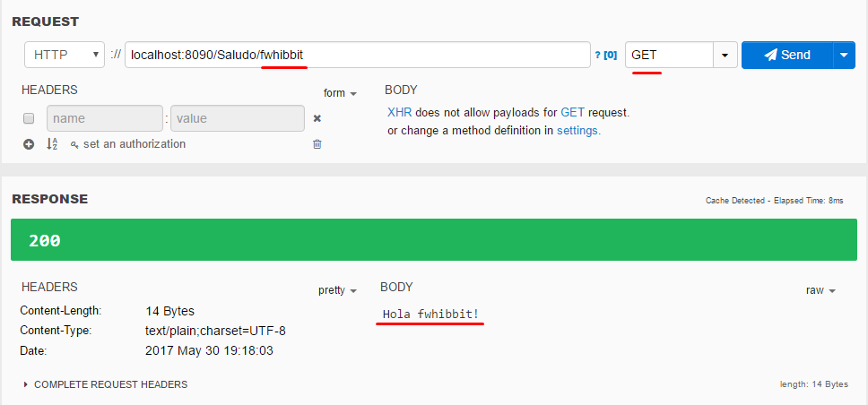Expand the headers form view dropdown

point(340,93)
